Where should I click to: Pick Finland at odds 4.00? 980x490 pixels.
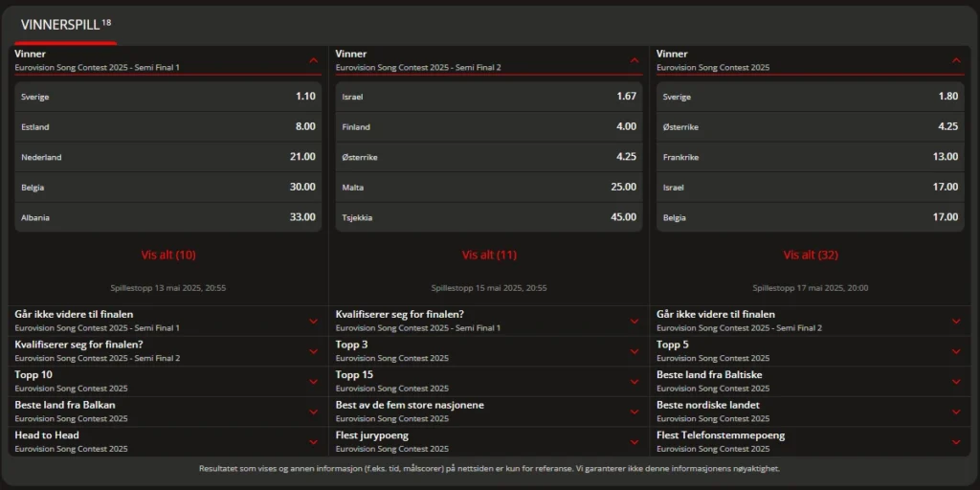coord(489,127)
